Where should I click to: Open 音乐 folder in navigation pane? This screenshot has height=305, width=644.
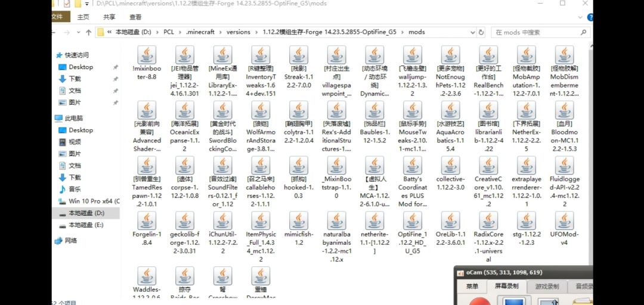[x=75, y=189]
